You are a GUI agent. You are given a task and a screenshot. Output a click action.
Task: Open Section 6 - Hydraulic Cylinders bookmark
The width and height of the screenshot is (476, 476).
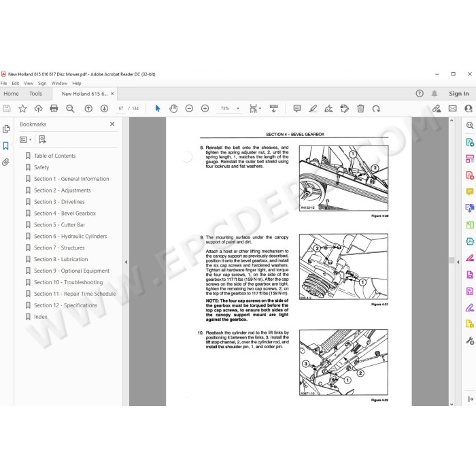[x=71, y=236]
